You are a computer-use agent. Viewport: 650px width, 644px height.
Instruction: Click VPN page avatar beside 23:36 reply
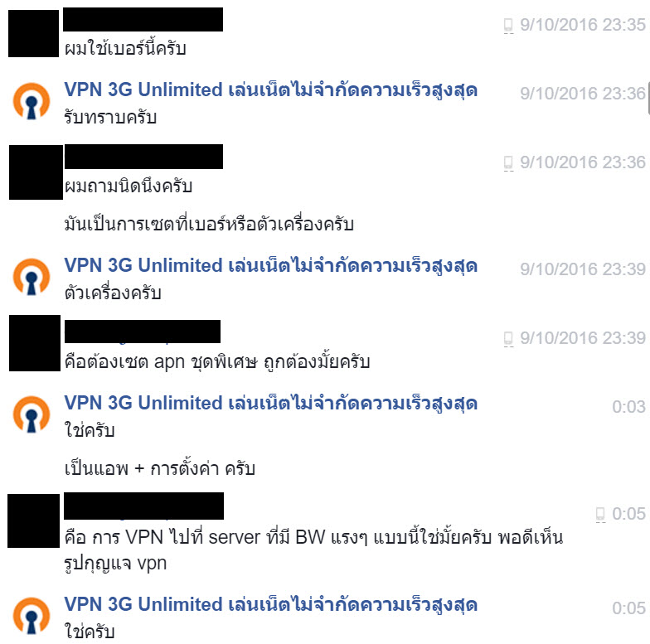coord(32,101)
